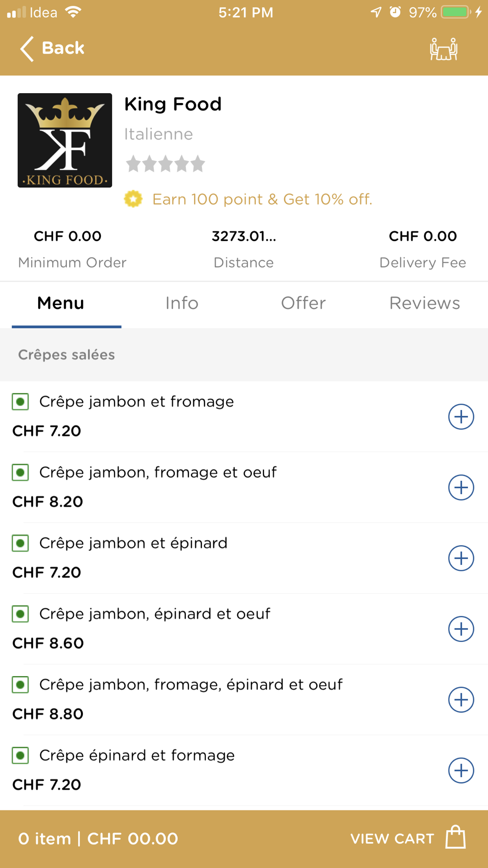Screen dimensions: 488x868
Task: Tap the shopping bag cart icon
Action: (x=455, y=837)
